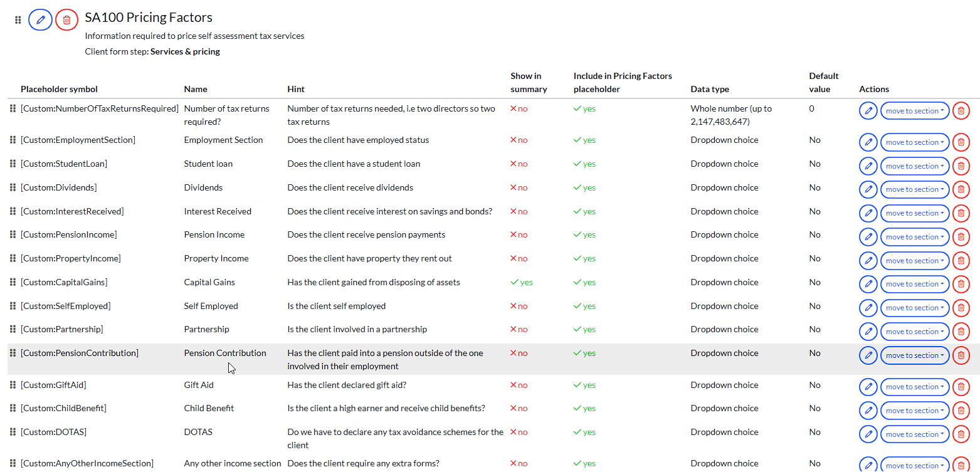Edit the SA100 Pricing Factors section

point(41,20)
